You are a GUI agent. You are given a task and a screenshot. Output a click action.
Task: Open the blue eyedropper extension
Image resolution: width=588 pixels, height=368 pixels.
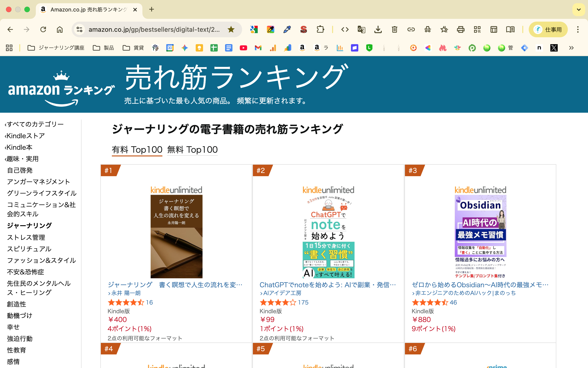click(x=287, y=29)
